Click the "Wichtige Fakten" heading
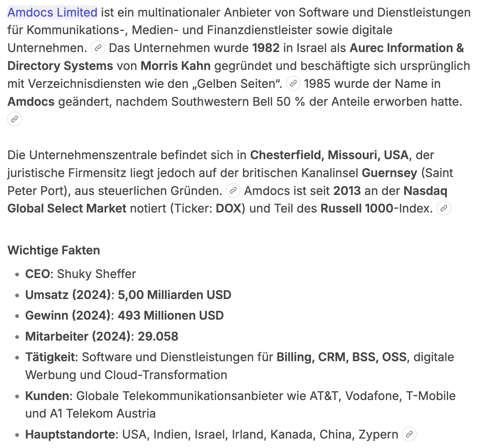 click(x=54, y=250)
